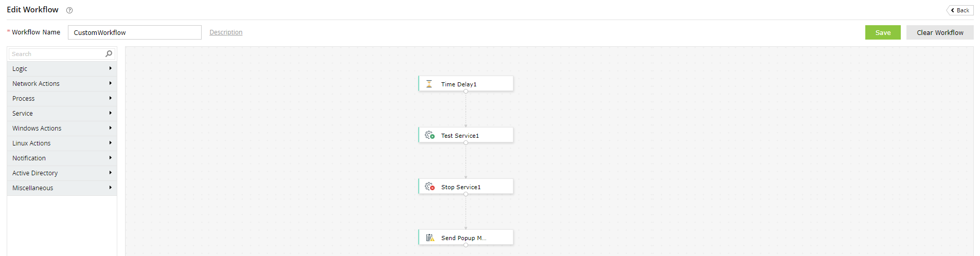Save the workflow
This screenshot has width=980, height=256.
point(882,32)
